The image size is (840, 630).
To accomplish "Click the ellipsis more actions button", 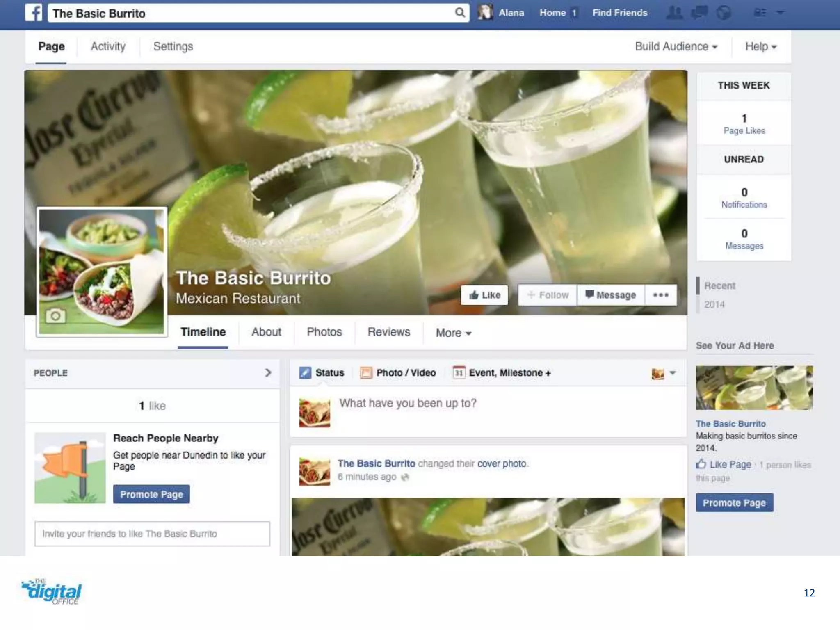I will [660, 295].
